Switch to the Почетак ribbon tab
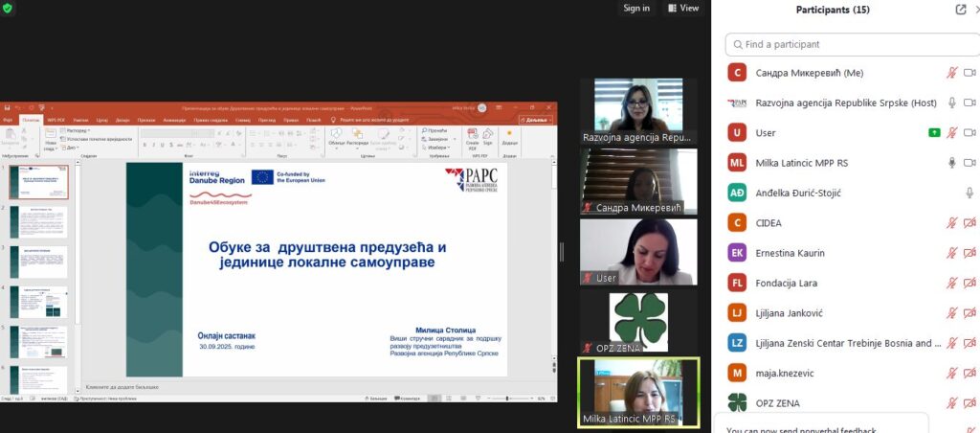Screen dimensions: 980x433 pyautogui.click(x=31, y=120)
